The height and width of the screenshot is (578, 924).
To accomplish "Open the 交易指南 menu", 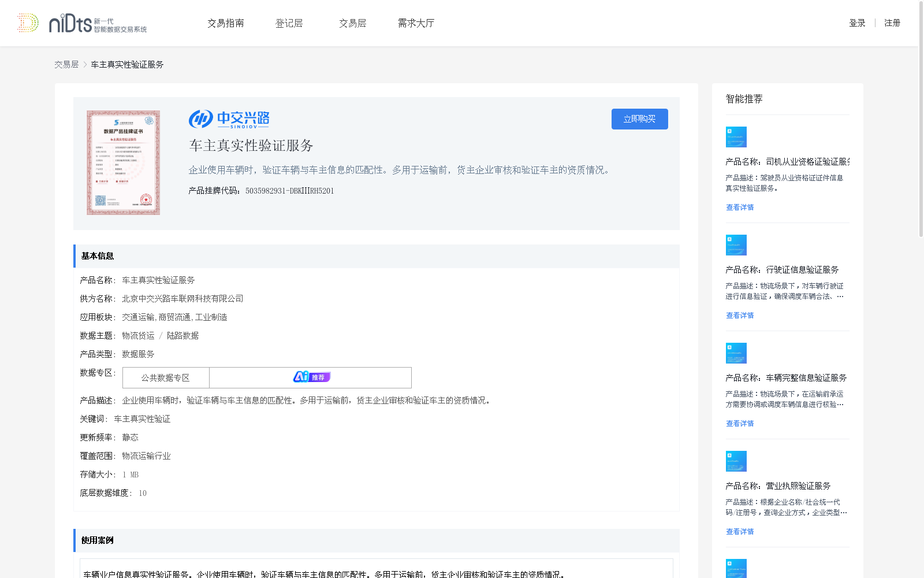I will pyautogui.click(x=226, y=23).
